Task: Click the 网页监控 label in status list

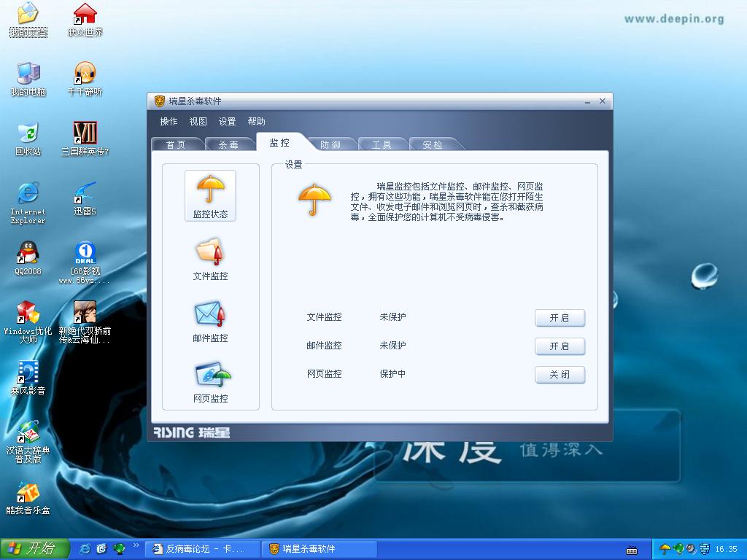Action: pos(324,374)
